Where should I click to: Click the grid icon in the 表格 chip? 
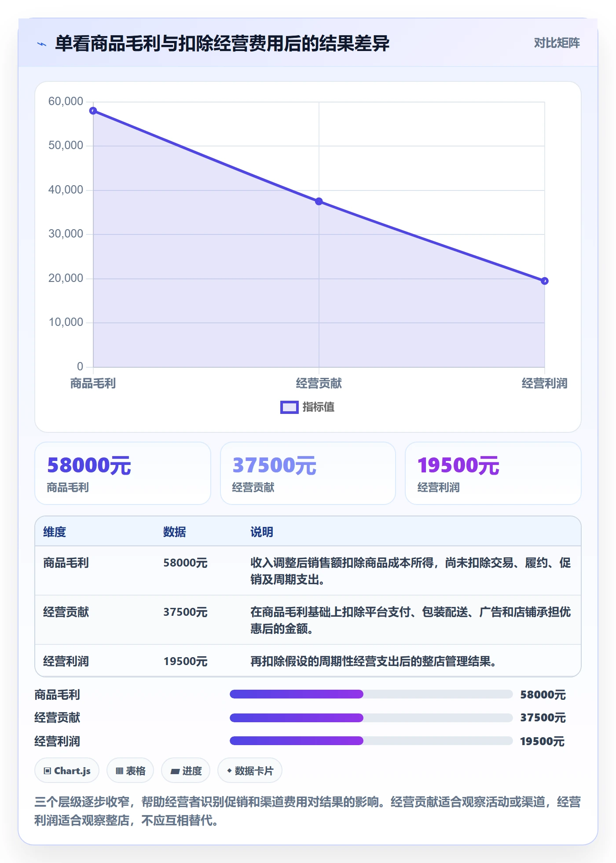(119, 771)
